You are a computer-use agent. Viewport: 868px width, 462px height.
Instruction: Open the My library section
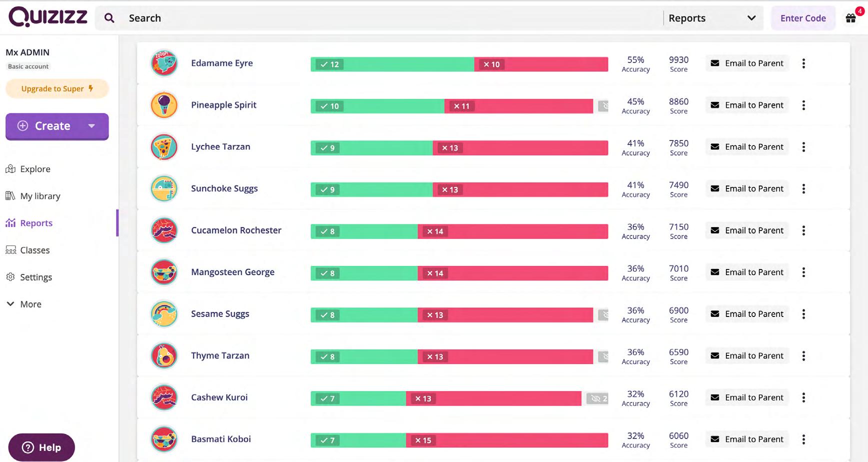coord(40,196)
